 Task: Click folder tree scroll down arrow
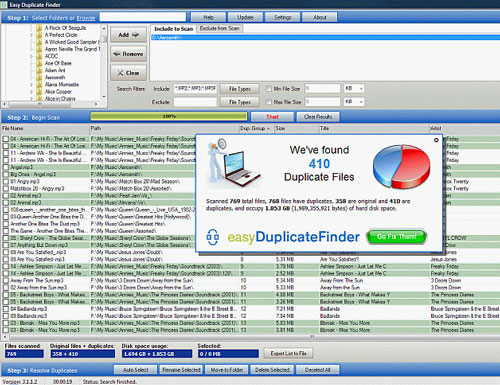pyautogui.click(x=104, y=97)
